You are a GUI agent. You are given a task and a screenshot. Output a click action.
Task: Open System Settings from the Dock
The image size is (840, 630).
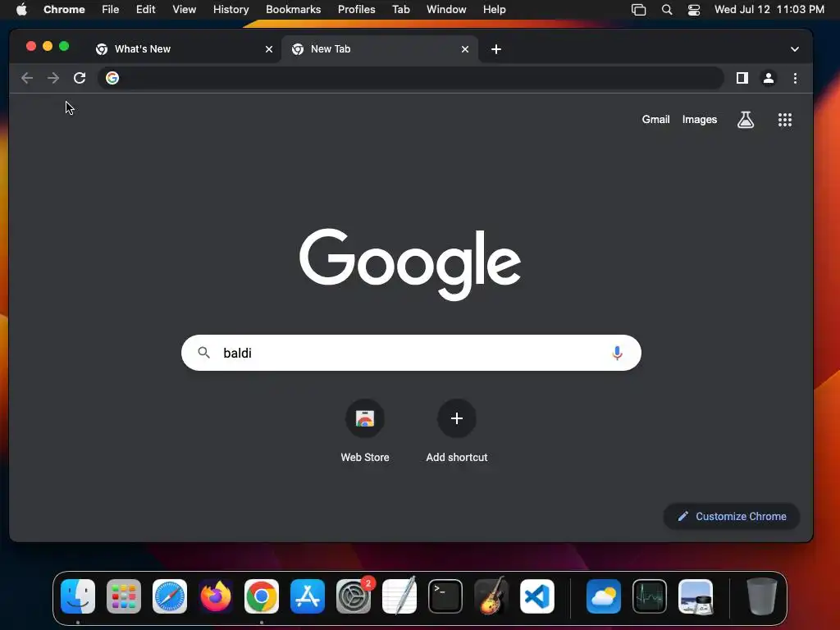coord(354,596)
